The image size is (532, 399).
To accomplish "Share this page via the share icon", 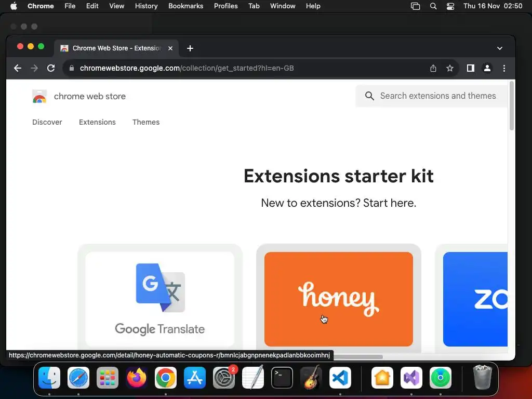I will (433, 68).
